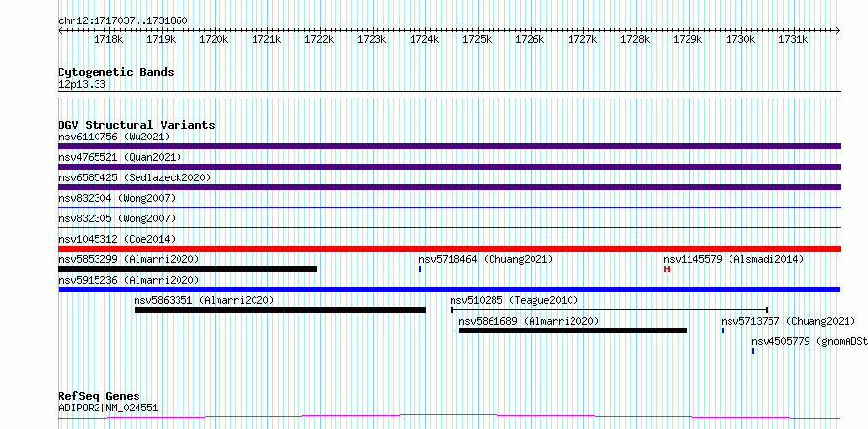Viewport: 868px width, 429px height.
Task: Click the black nsv5853299 (Almarri2020) bar
Action: pyautogui.click(x=187, y=269)
